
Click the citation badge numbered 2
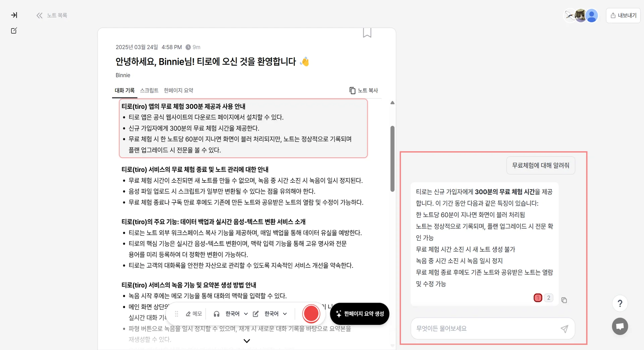coord(549,298)
